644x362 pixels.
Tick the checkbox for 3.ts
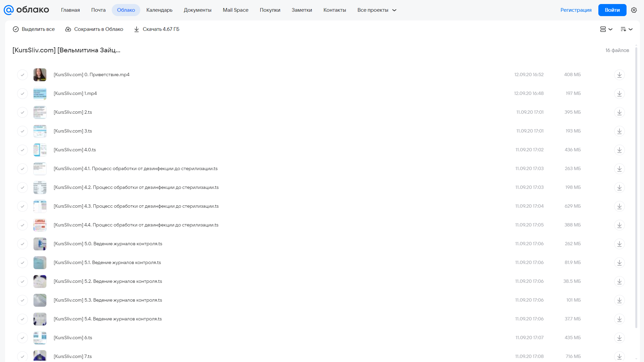22,131
